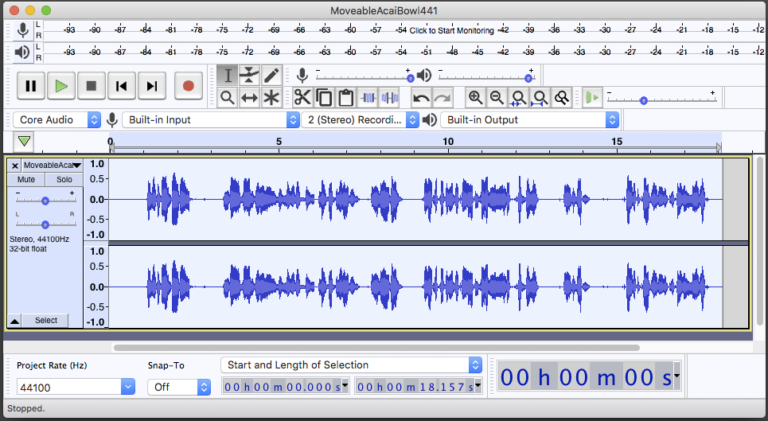Click the horizontal scrollbar below the tracks
The image size is (768, 421).
(376, 348)
